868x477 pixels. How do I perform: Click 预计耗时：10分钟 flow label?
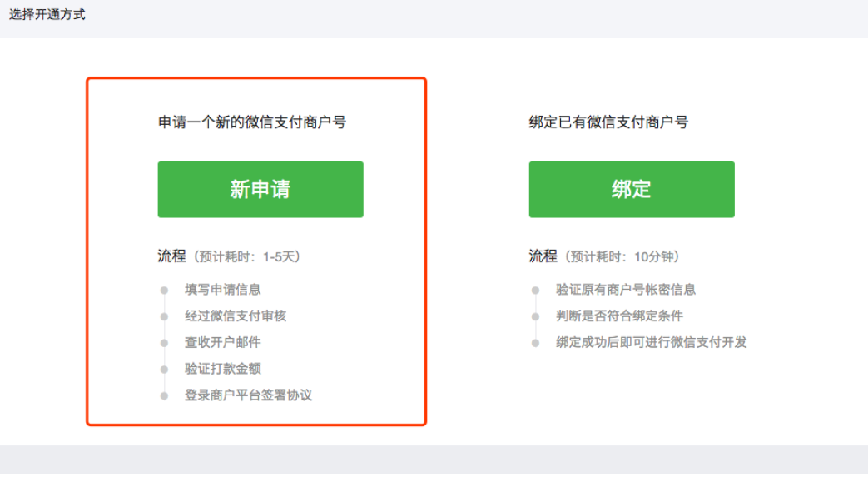(622, 256)
